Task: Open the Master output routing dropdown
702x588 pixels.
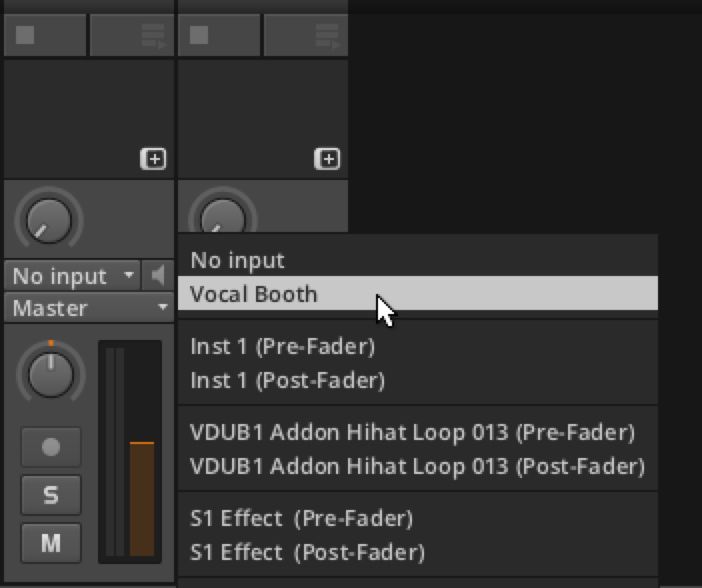Action: (89, 308)
